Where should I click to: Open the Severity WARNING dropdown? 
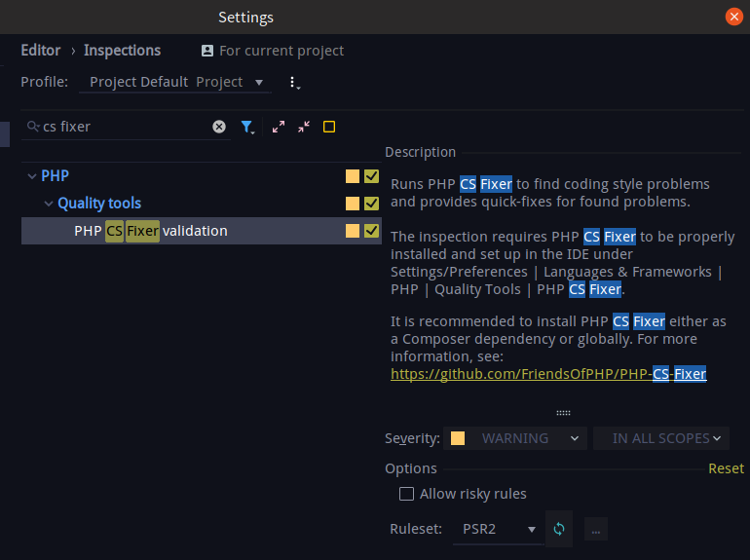click(515, 438)
